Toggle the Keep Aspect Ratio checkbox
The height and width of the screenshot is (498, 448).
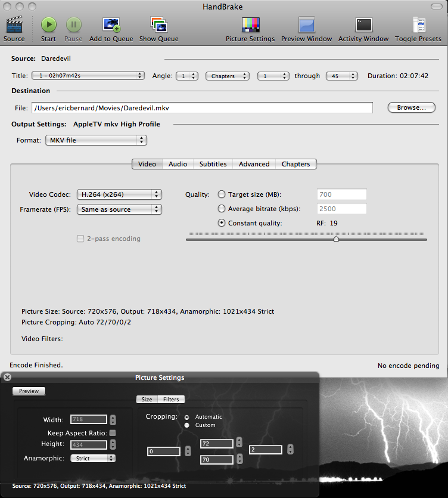pyautogui.click(x=113, y=433)
